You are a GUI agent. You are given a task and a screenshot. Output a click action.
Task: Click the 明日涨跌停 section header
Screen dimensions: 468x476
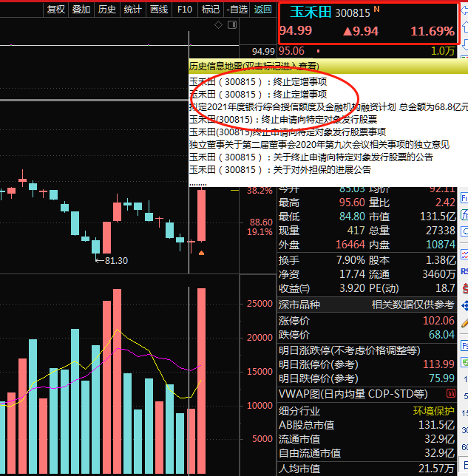pyautogui.click(x=349, y=350)
